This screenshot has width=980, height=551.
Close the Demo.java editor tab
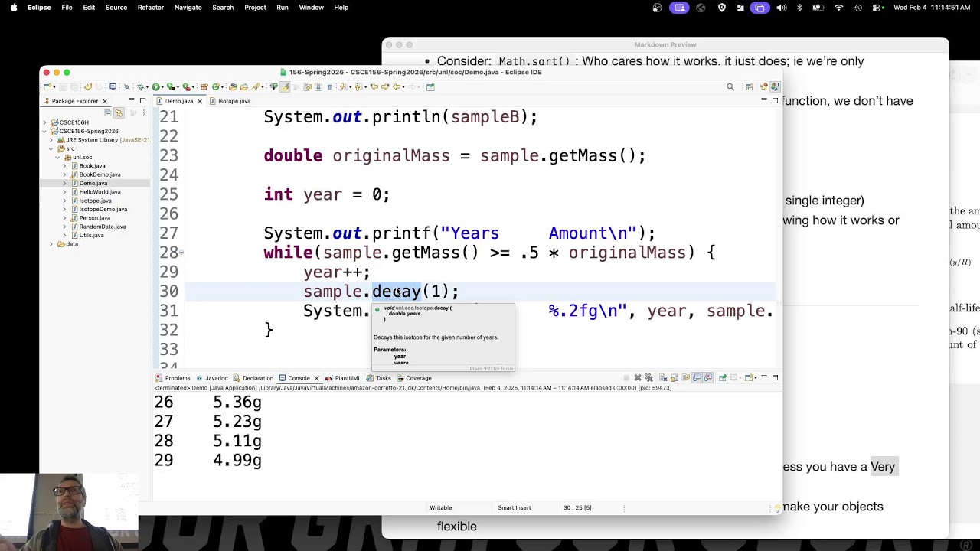(200, 101)
